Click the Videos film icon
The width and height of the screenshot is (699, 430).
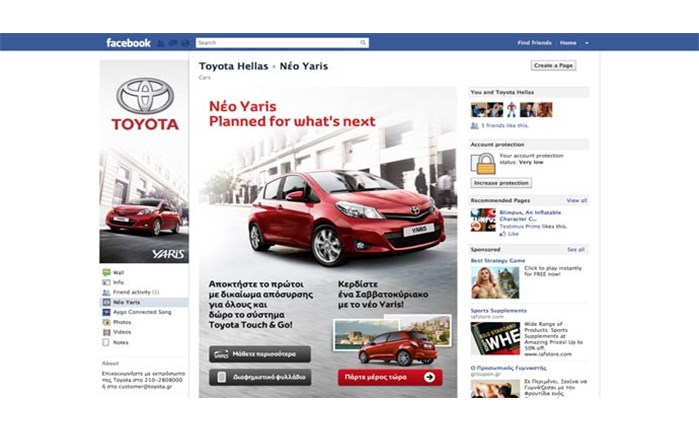[106, 332]
